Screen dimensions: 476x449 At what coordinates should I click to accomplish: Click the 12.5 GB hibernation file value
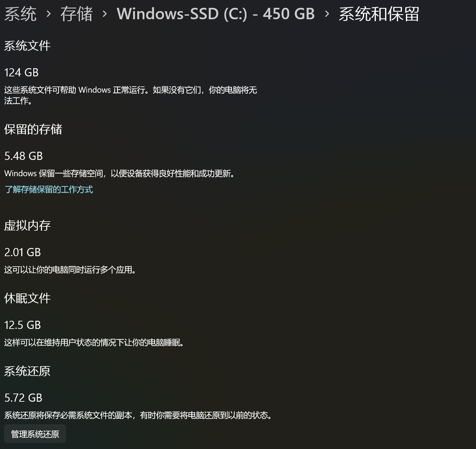(22, 325)
